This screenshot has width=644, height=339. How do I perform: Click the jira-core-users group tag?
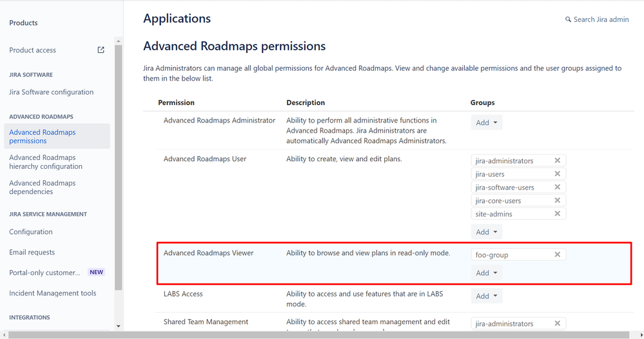point(518,200)
